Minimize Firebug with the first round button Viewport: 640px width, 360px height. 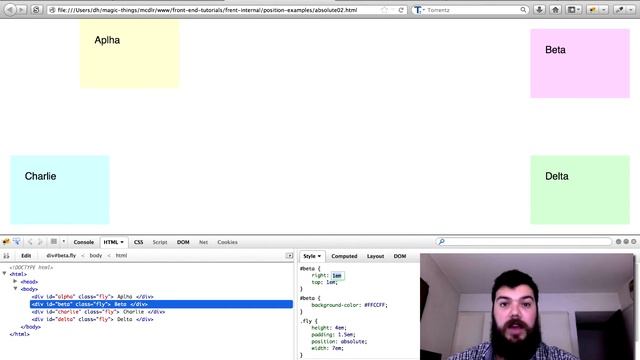[618, 242]
